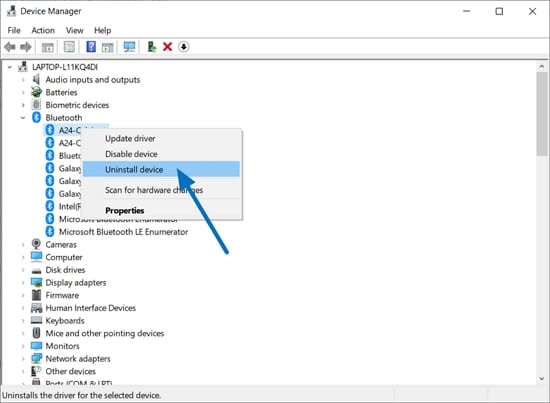Select the Disk drives label

click(x=65, y=270)
